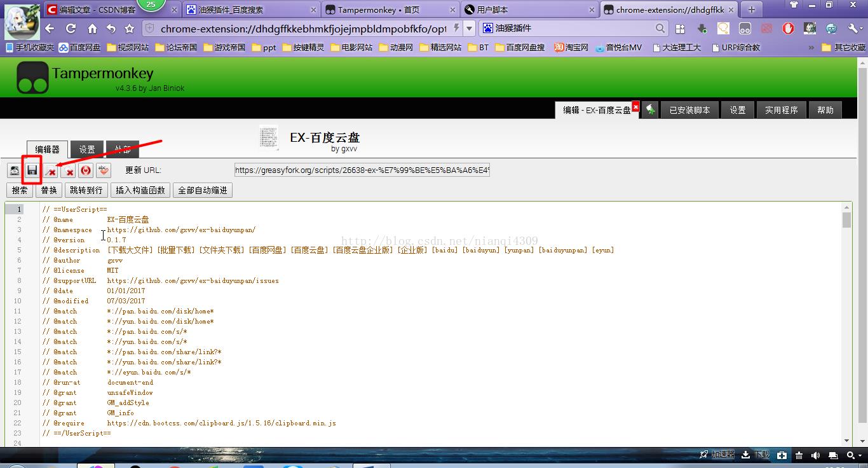Click the 插入构造函数 button
Image resolution: width=868 pixels, height=468 pixels.
(x=140, y=190)
